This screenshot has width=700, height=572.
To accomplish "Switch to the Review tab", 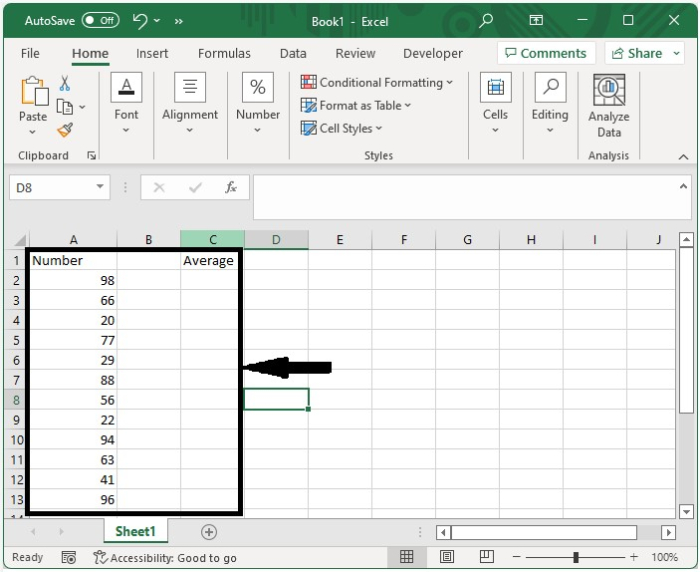I will coord(355,54).
